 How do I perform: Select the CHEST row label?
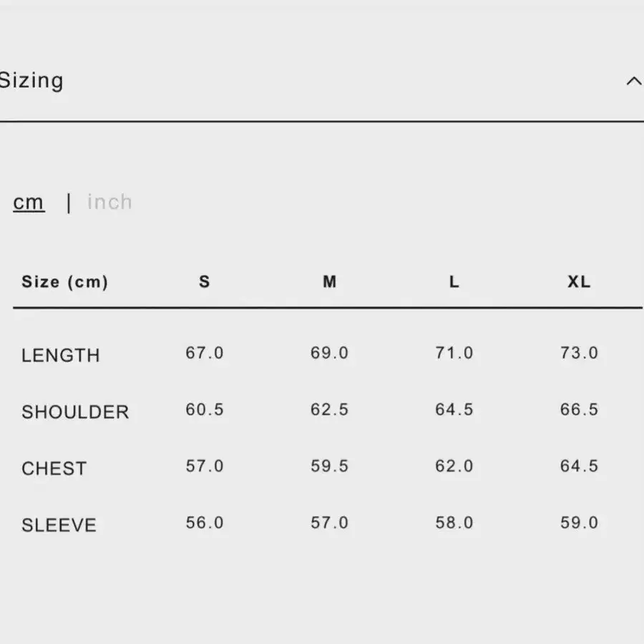click(54, 469)
